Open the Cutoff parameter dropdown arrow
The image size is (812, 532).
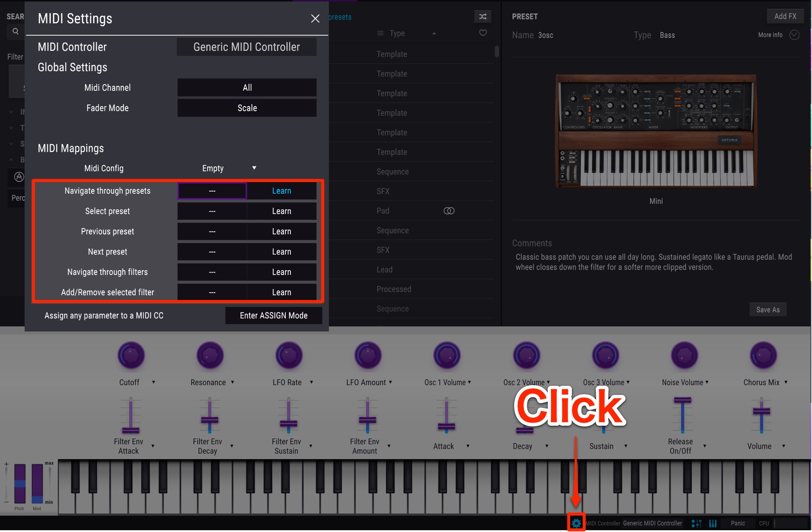coord(153,382)
